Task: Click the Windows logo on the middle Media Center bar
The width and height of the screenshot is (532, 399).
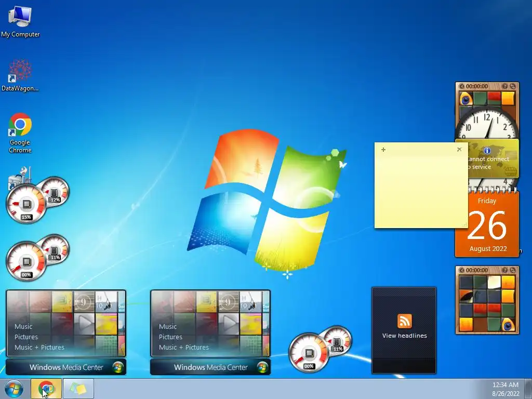Action: pos(262,367)
